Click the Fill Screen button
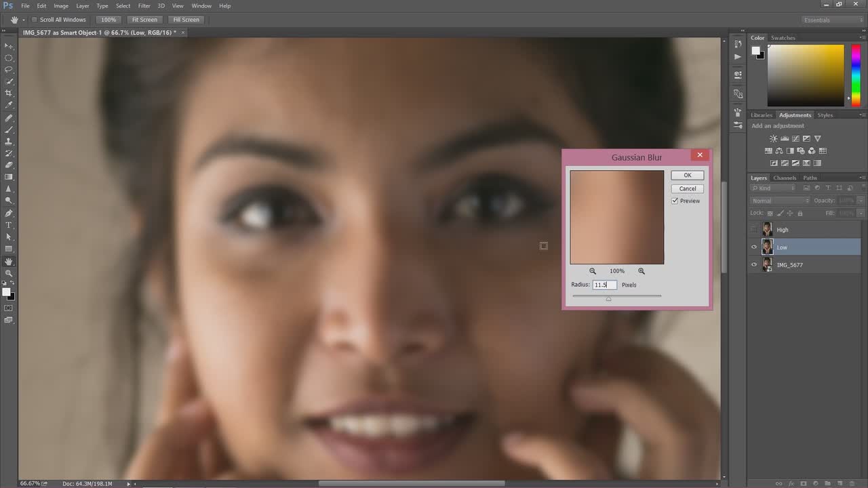 (186, 20)
